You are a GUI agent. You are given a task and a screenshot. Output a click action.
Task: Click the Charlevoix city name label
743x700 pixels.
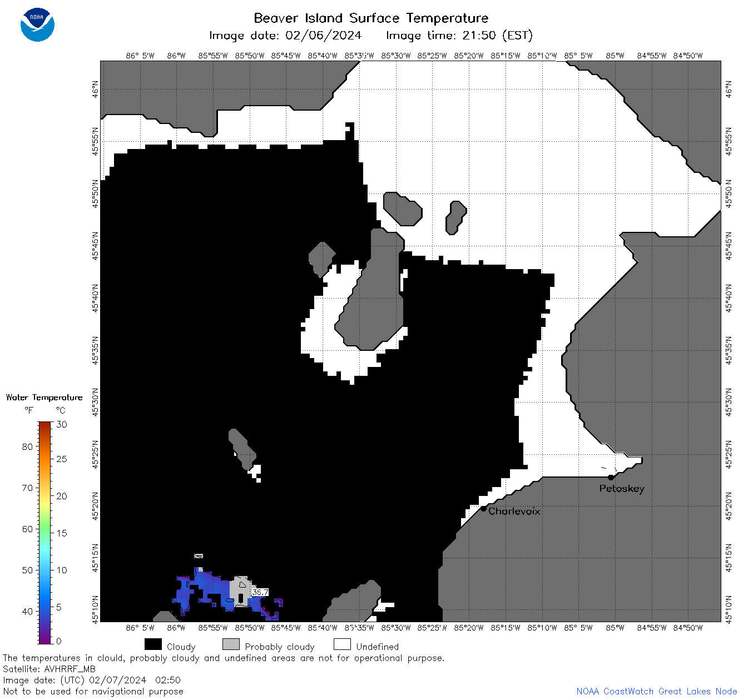[514, 511]
